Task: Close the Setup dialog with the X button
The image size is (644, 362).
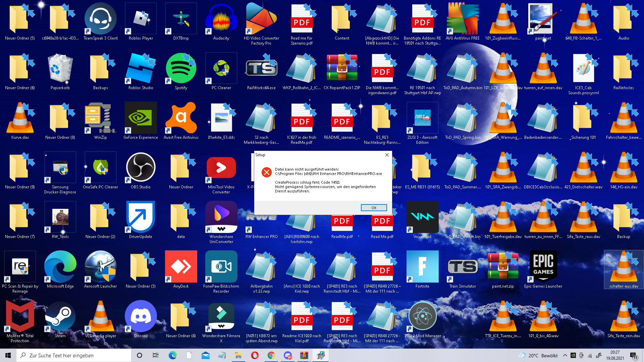Action: pos(387,155)
